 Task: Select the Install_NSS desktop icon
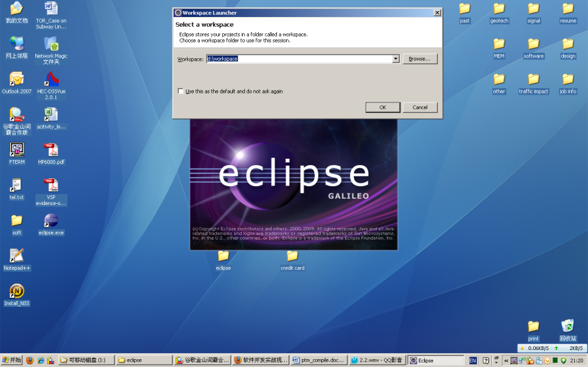pos(16,295)
